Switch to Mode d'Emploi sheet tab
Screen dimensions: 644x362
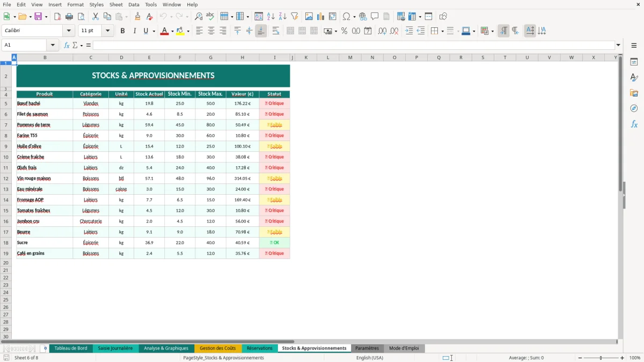404,348
